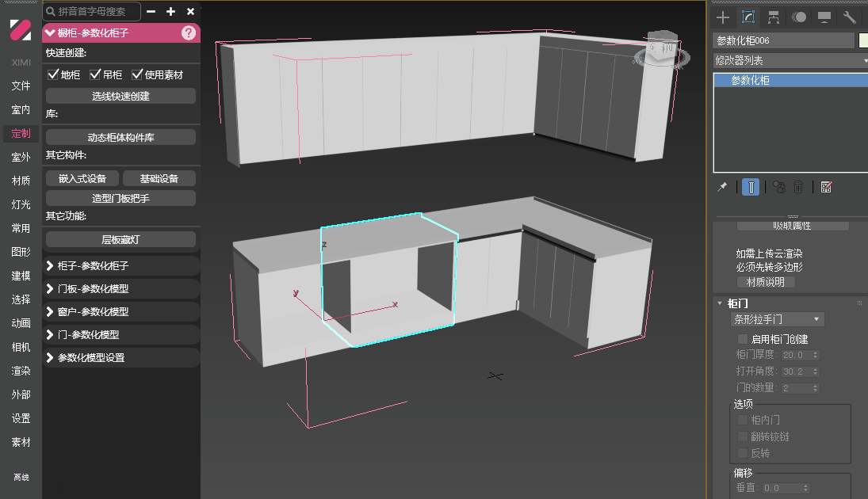
Task: Open the 素材 sidebar menu
Action: pos(21,442)
